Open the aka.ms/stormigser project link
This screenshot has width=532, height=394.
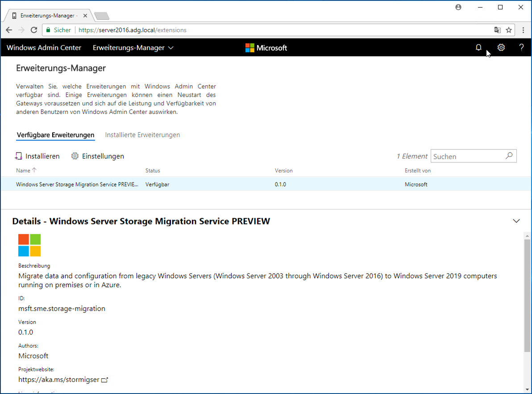63,380
